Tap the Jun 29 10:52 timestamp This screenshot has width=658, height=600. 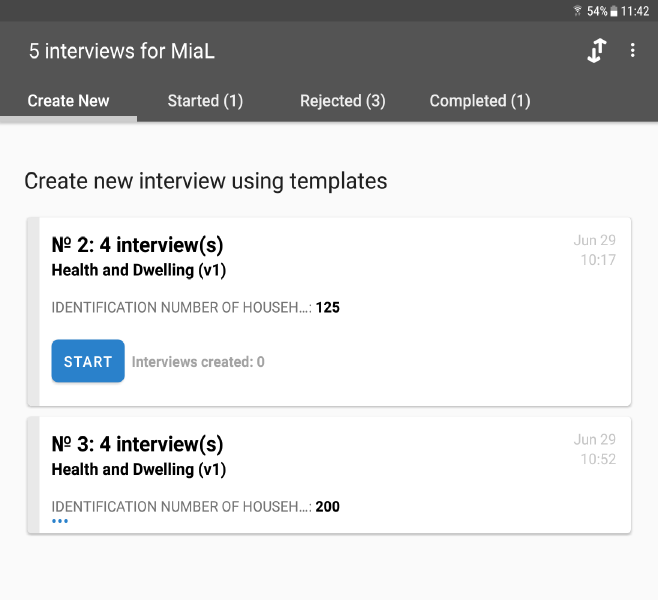(x=595, y=449)
